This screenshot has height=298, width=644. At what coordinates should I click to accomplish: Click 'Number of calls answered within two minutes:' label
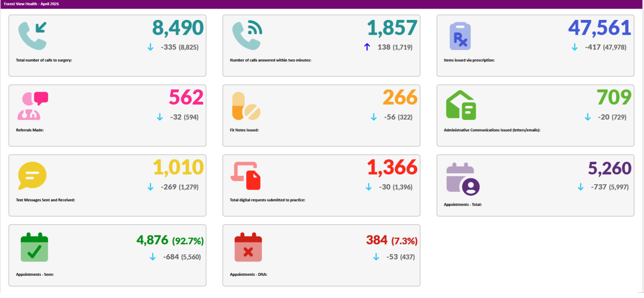271,60
